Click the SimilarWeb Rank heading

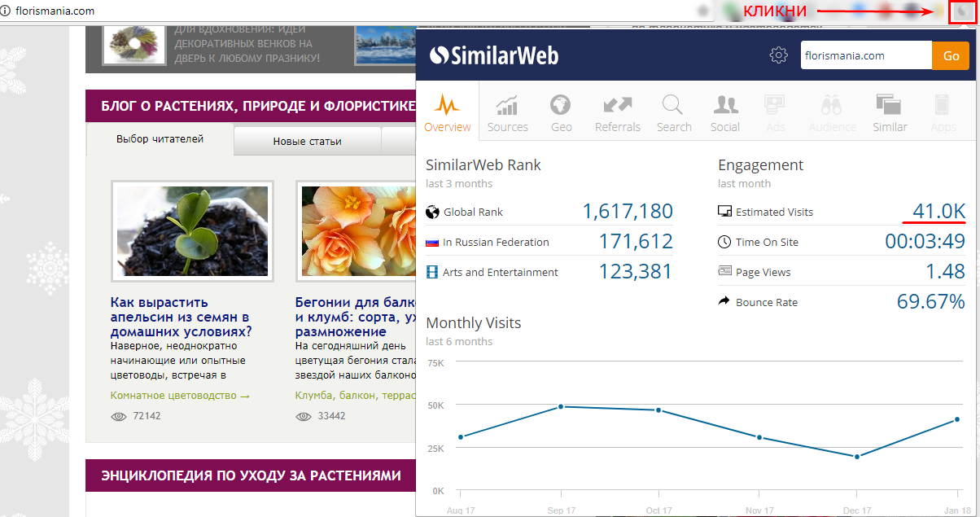click(x=483, y=165)
